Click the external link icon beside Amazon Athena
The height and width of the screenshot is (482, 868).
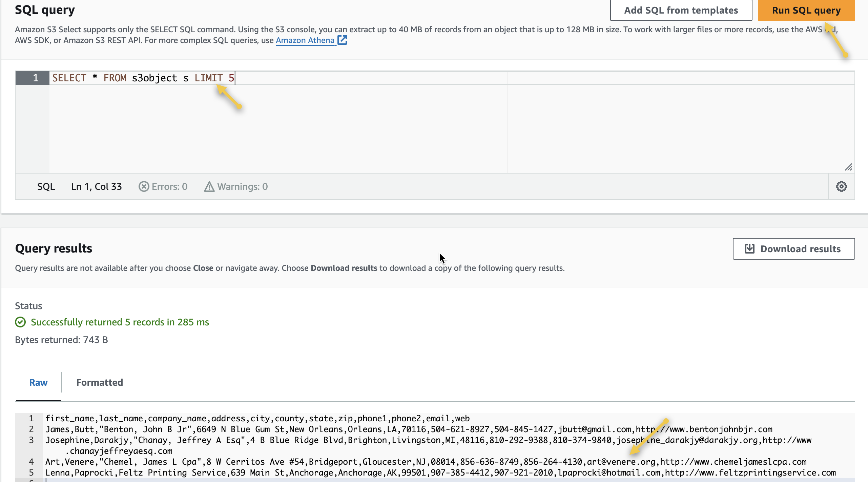[342, 40]
